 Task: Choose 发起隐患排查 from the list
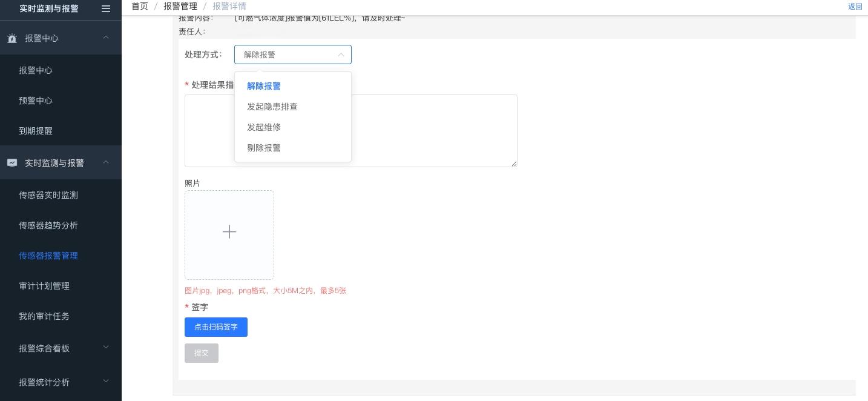click(272, 107)
